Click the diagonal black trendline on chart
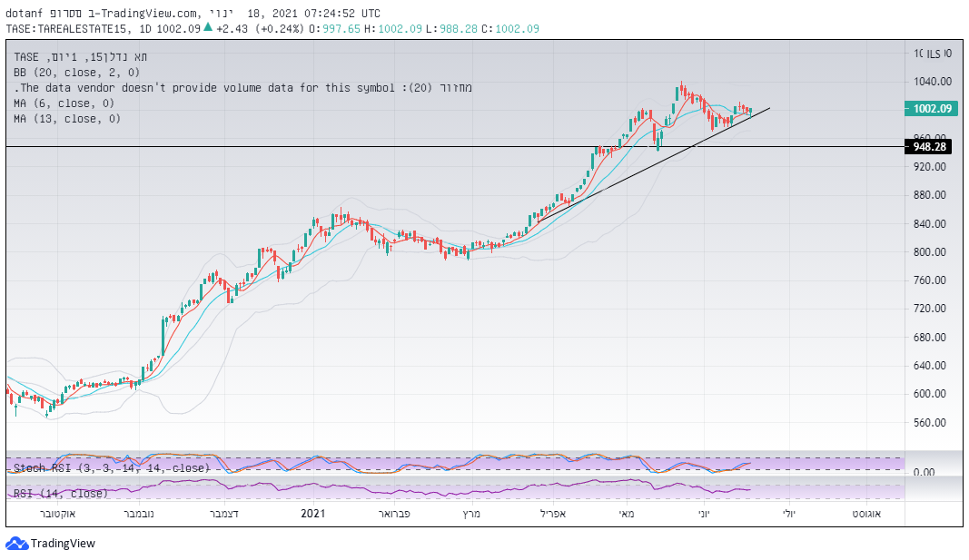 (x=655, y=165)
